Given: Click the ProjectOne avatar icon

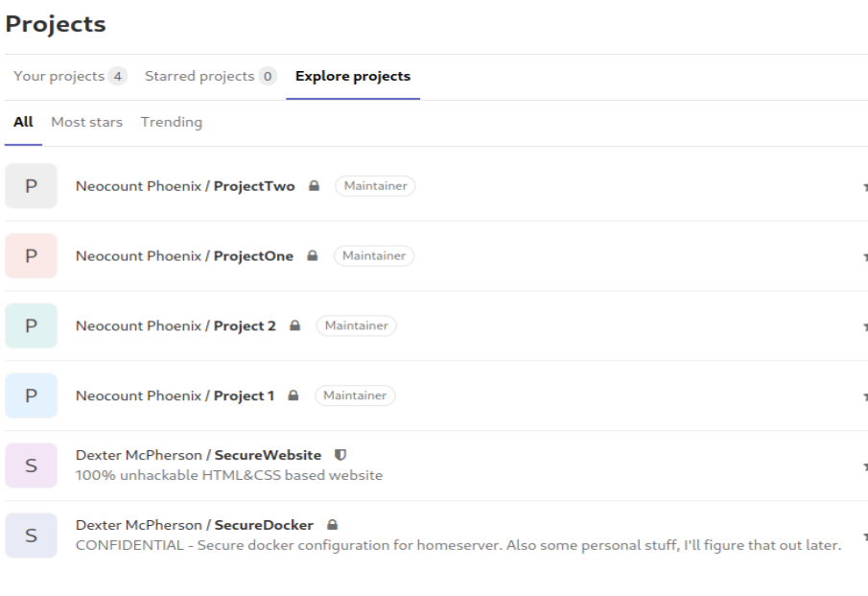Looking at the screenshot, I should (x=31, y=256).
